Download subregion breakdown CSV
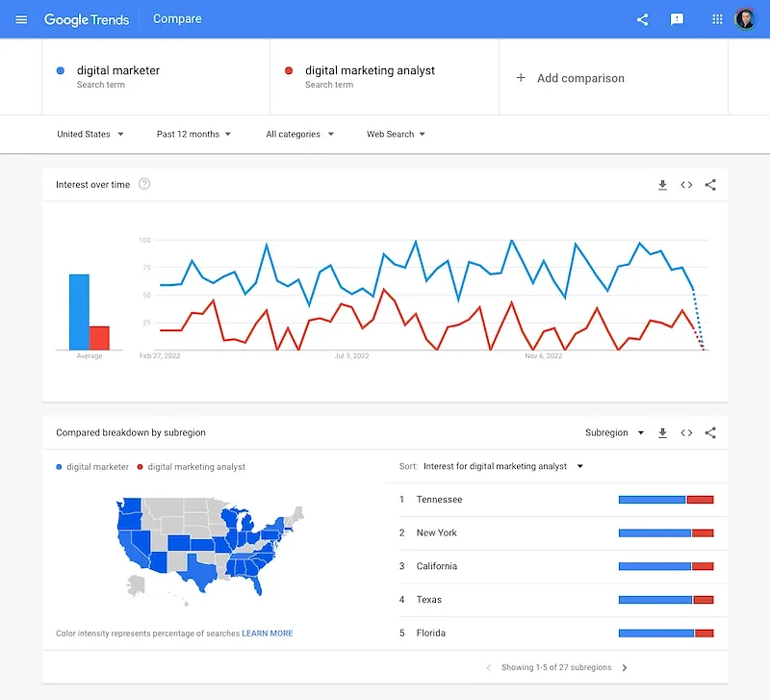 point(662,432)
